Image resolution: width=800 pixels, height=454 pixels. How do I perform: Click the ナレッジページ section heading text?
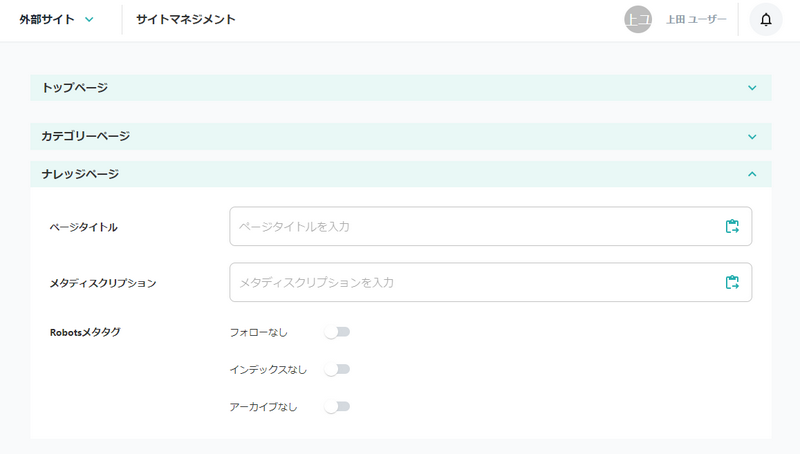80,174
